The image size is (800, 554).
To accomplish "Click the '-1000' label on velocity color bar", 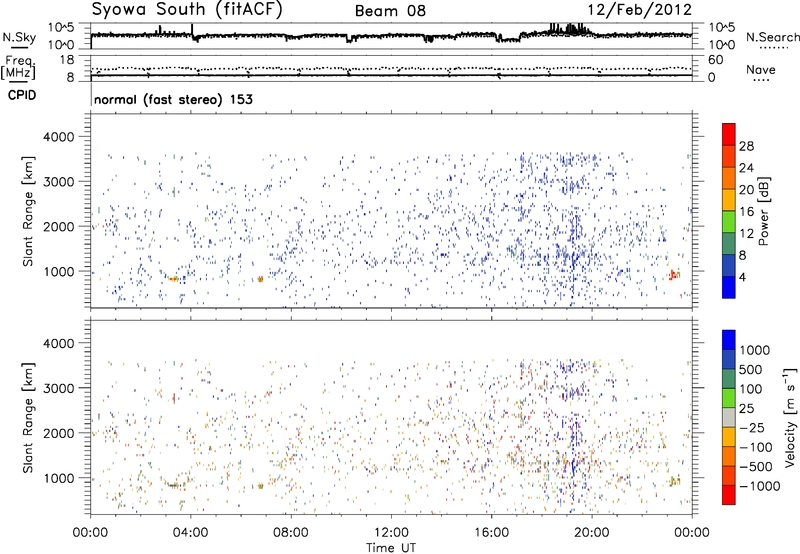I will tap(760, 486).
